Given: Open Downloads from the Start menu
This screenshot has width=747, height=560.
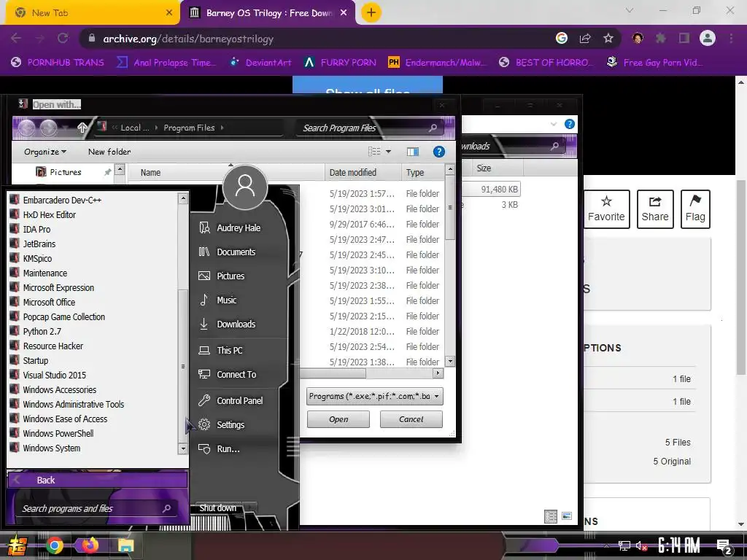Looking at the screenshot, I should coord(236,324).
